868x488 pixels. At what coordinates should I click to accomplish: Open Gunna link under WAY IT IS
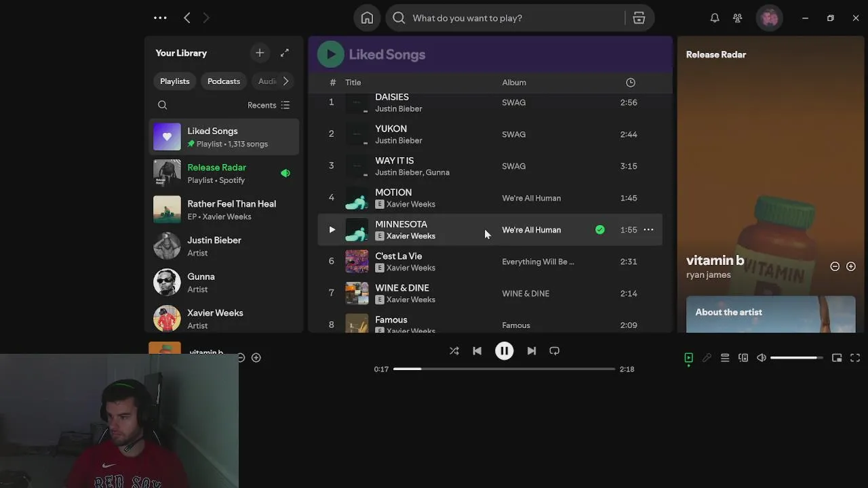point(437,172)
